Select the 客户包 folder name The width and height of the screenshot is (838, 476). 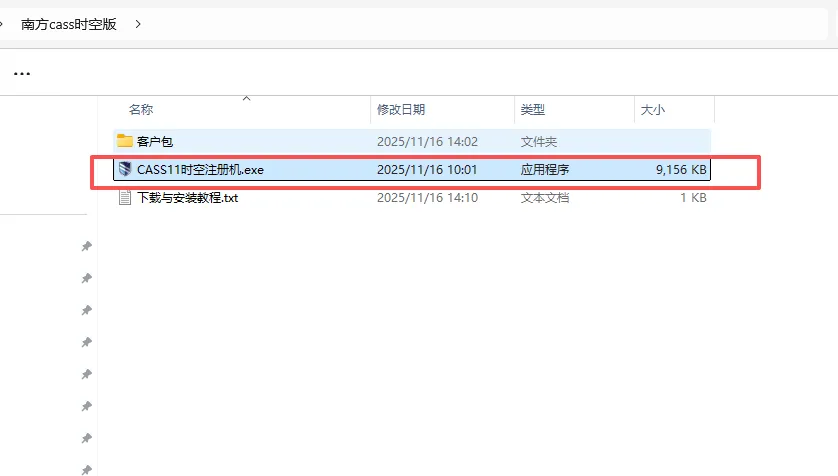[x=155, y=142]
